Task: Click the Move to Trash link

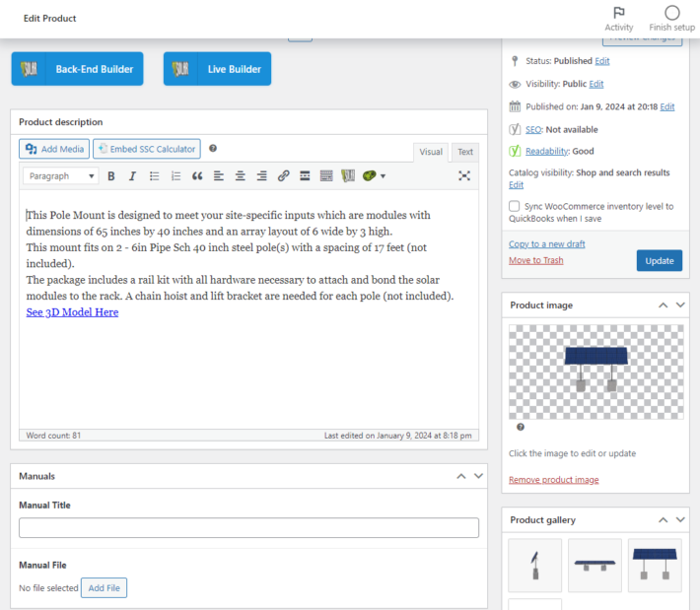Action: point(535,260)
